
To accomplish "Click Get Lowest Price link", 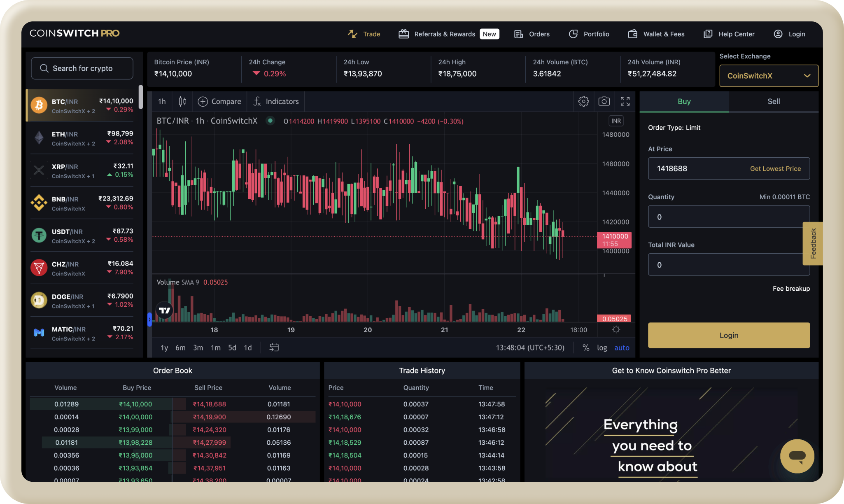I will click(775, 168).
